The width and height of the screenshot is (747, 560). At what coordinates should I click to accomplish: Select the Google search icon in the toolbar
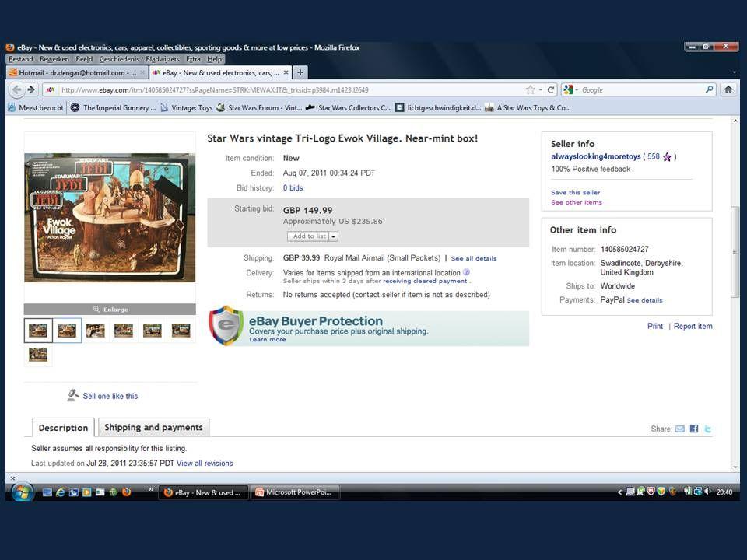click(568, 89)
